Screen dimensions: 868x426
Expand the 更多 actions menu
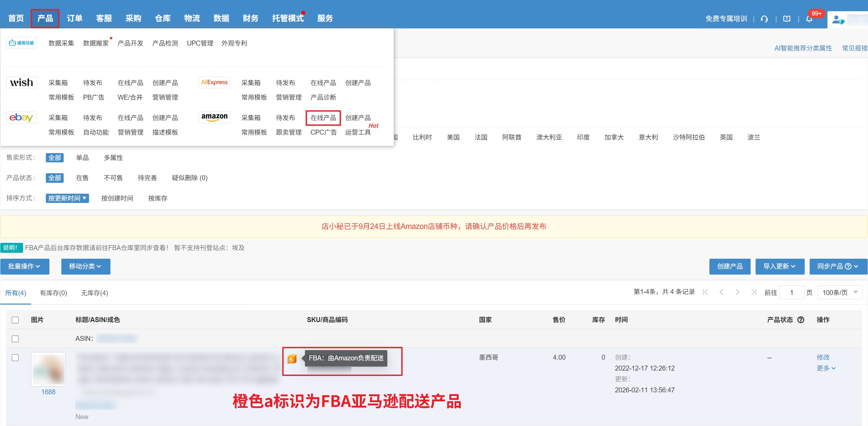pyautogui.click(x=825, y=368)
